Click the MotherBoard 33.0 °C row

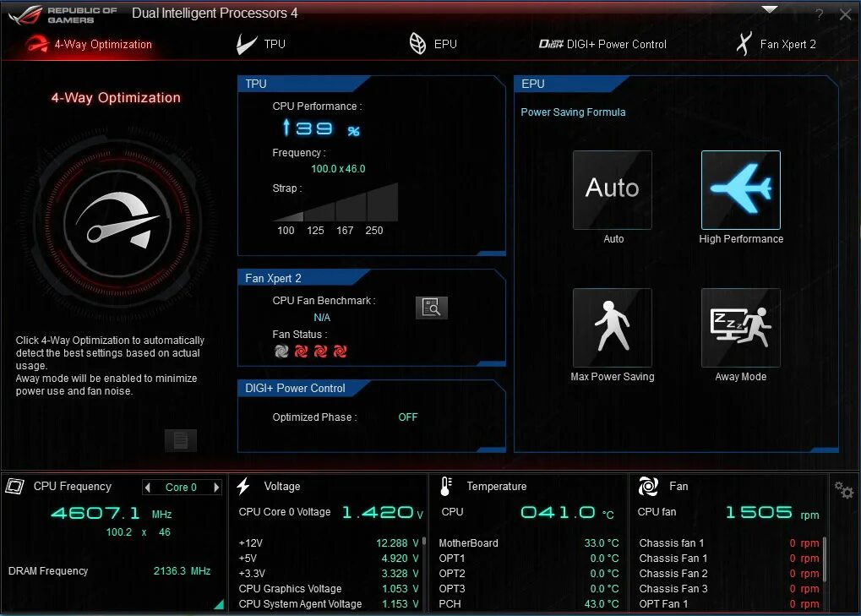coord(529,543)
